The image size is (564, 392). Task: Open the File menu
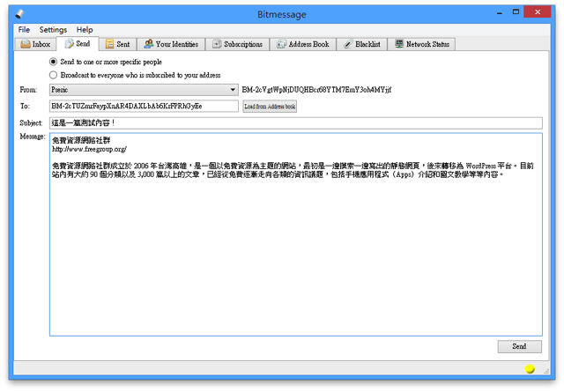coord(24,30)
